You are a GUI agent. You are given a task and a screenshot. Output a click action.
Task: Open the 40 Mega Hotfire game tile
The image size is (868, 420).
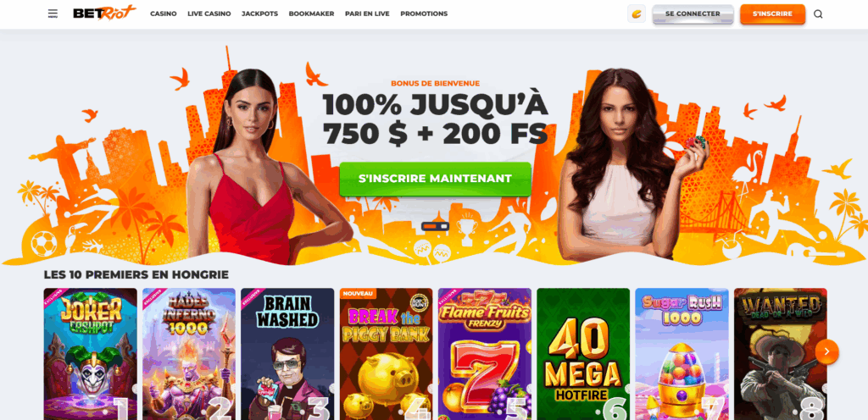point(583,354)
